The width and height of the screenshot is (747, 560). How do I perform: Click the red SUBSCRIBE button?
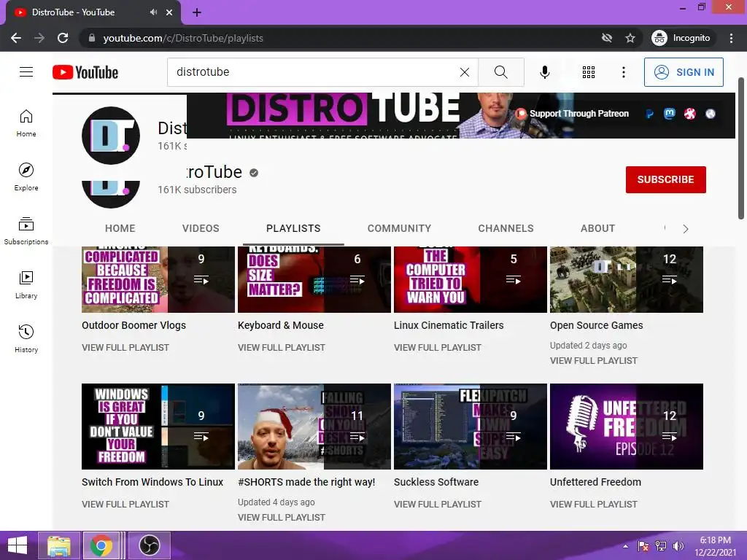pyautogui.click(x=665, y=179)
